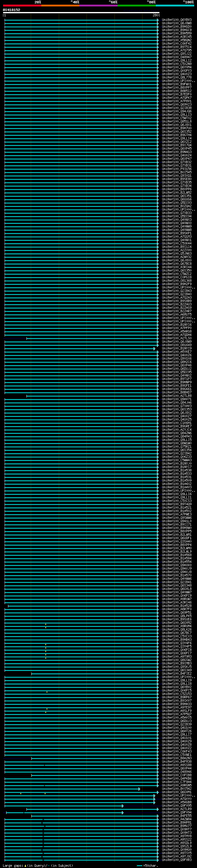Select subject label UniRef100_Q9LLI2
This screenshot has width=197, height=868.
pyautogui.click(x=177, y=60)
